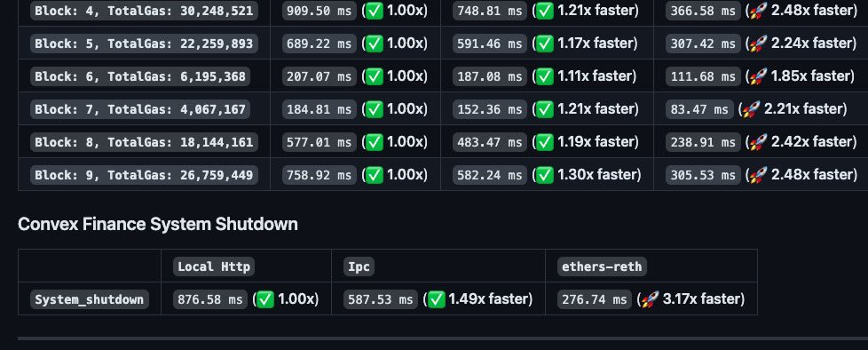Click the green checkmark beside 483.47 ms

(x=545, y=142)
